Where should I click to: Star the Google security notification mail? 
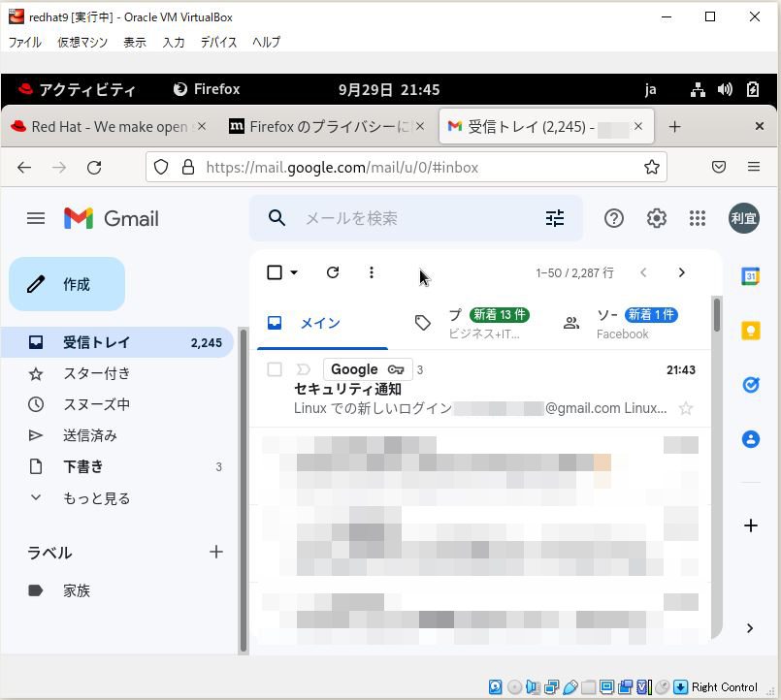[686, 408]
